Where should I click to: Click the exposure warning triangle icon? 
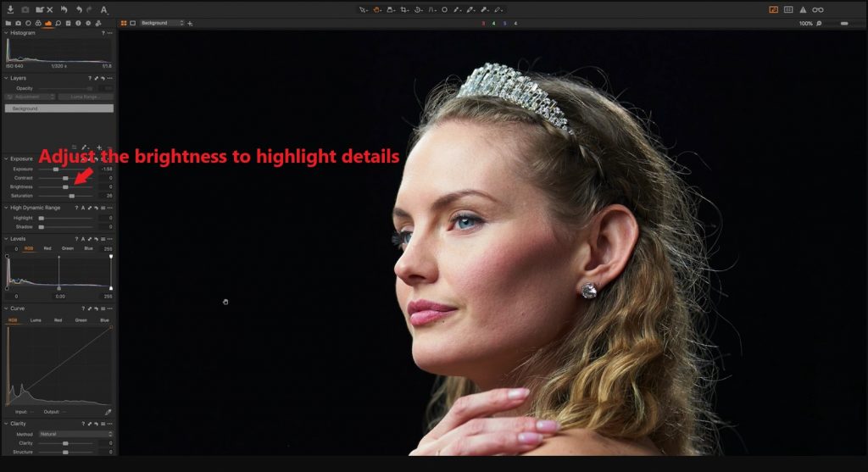[803, 9]
